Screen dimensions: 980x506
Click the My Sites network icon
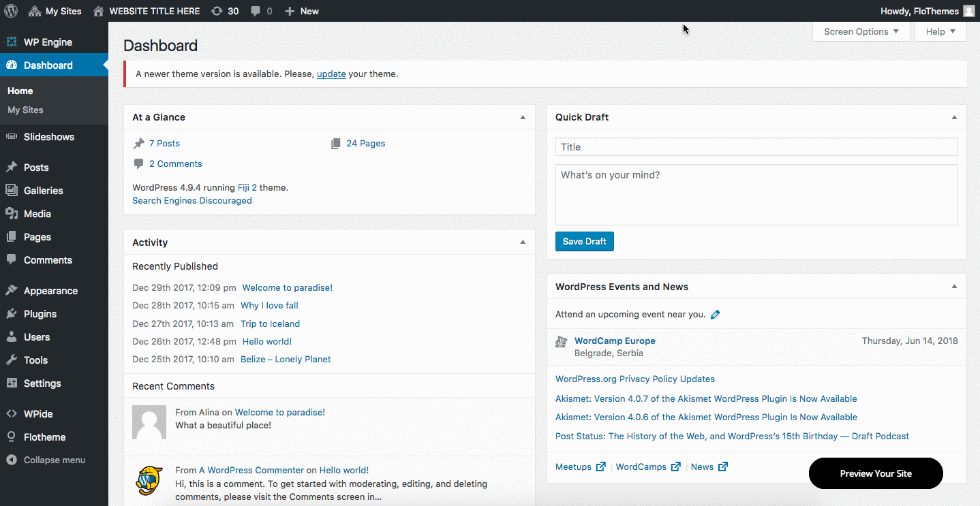pyautogui.click(x=35, y=11)
